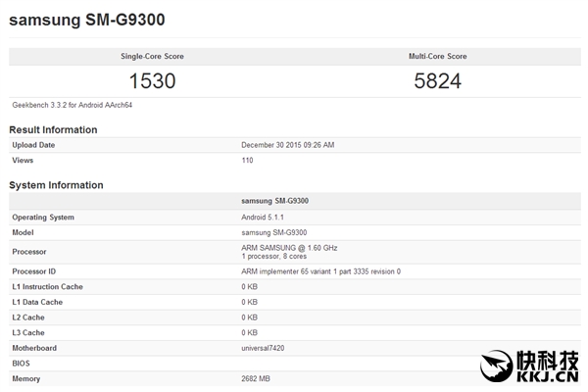
Task: Click the multi-core score value 5824
Action: click(438, 81)
